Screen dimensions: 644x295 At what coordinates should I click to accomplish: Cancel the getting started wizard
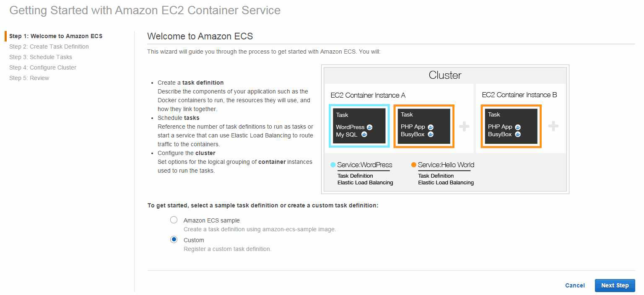coord(575,285)
